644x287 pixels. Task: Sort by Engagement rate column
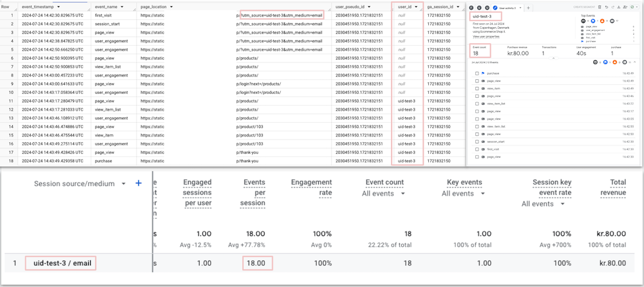pos(311,187)
